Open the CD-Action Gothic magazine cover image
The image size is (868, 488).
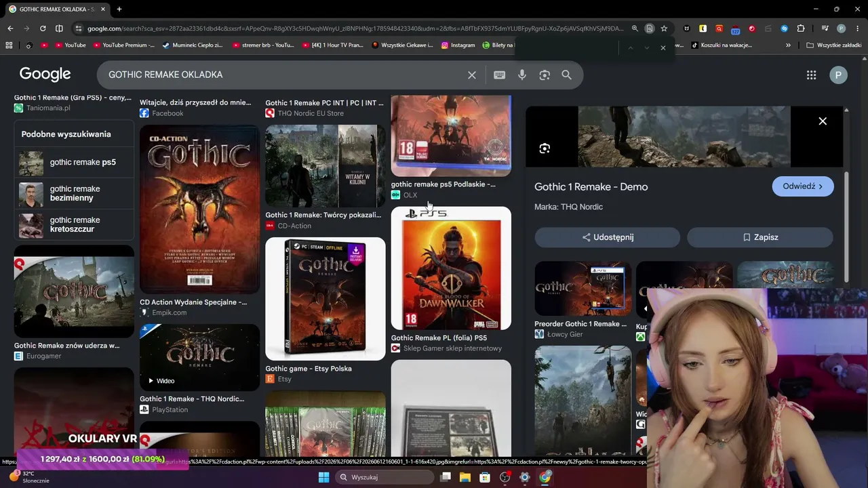pyautogui.click(x=199, y=209)
